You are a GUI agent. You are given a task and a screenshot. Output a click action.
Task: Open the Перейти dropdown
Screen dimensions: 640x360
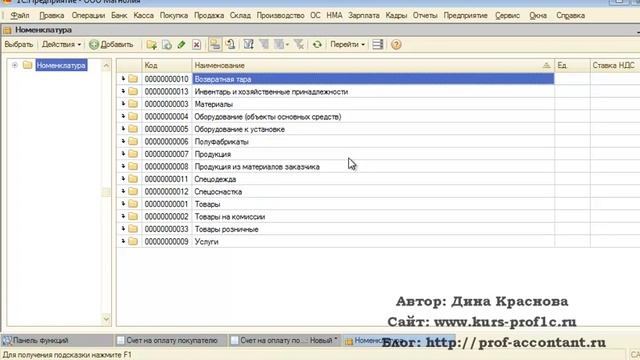point(347,44)
